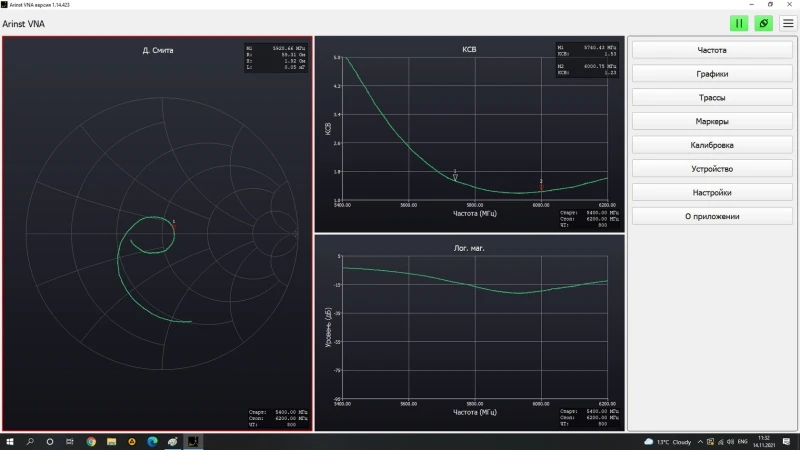Open the Трассы panel button
The width and height of the screenshot is (800, 450).
tap(712, 97)
